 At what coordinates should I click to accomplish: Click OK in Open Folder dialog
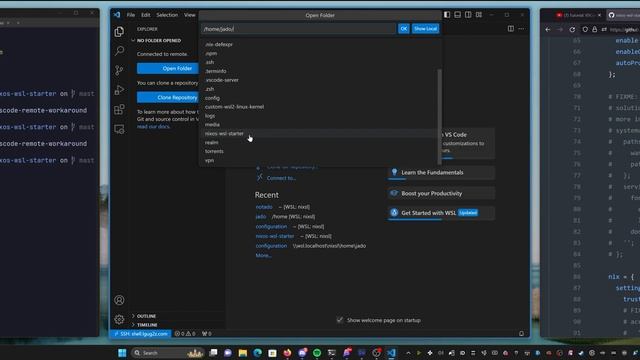(x=403, y=29)
